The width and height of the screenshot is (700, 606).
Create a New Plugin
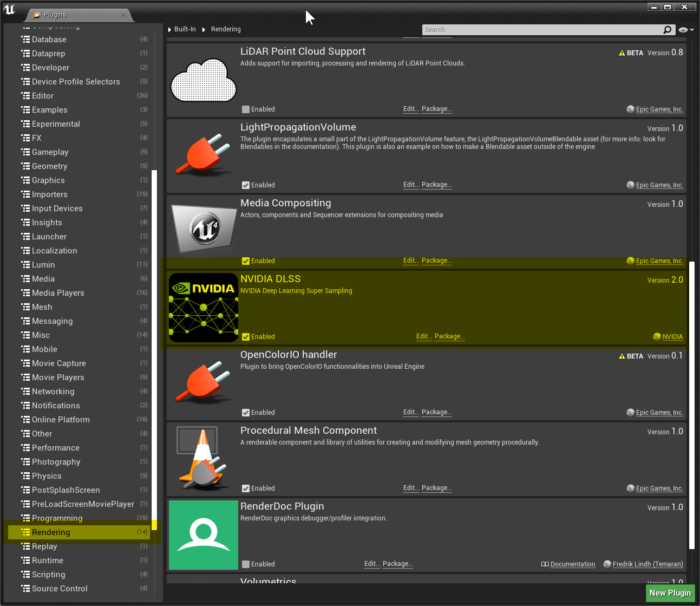670,593
